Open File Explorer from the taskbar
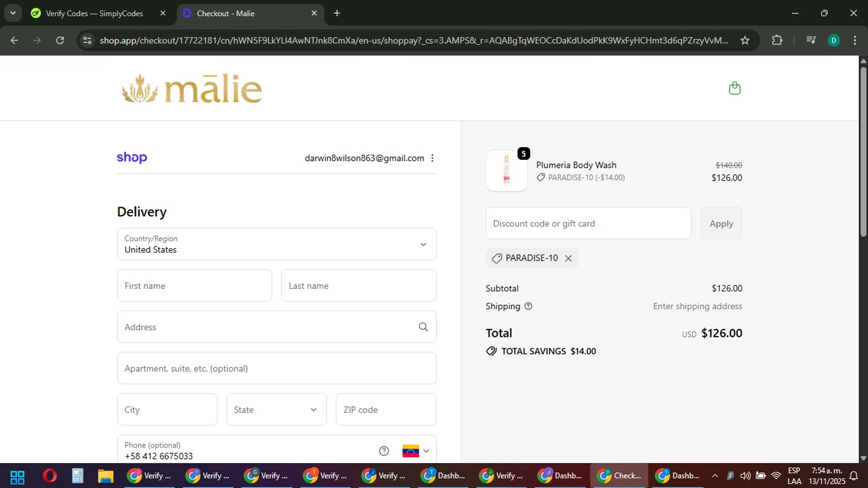 pos(105,476)
